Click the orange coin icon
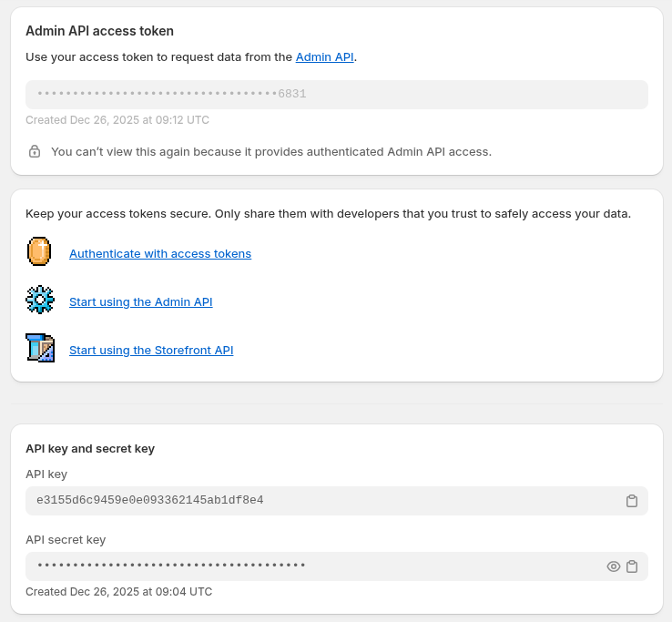This screenshot has width=672, height=622. (39, 252)
